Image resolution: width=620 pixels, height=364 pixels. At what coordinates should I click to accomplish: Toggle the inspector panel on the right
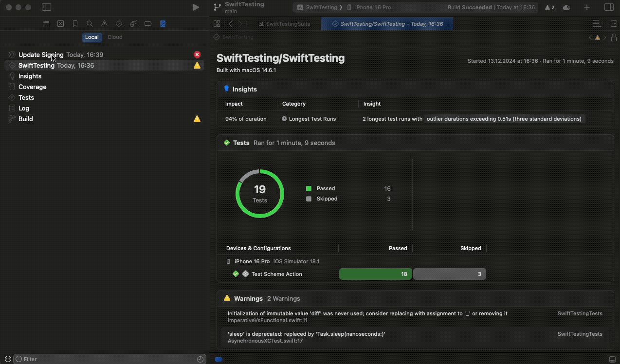point(609,7)
